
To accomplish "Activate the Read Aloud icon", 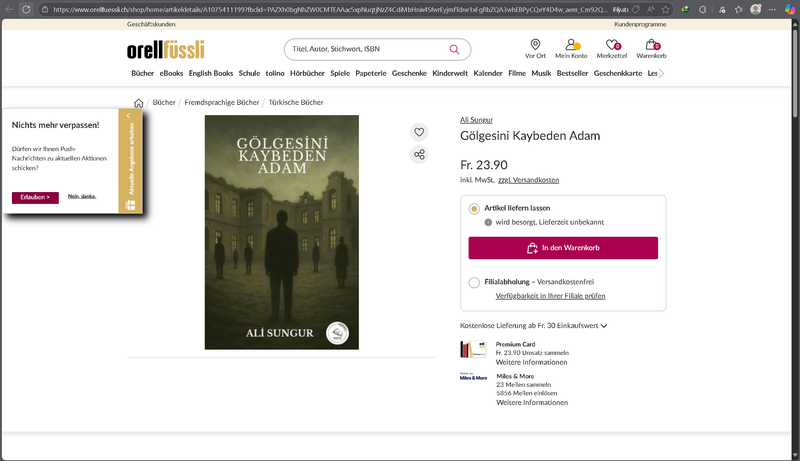I will [651, 9].
